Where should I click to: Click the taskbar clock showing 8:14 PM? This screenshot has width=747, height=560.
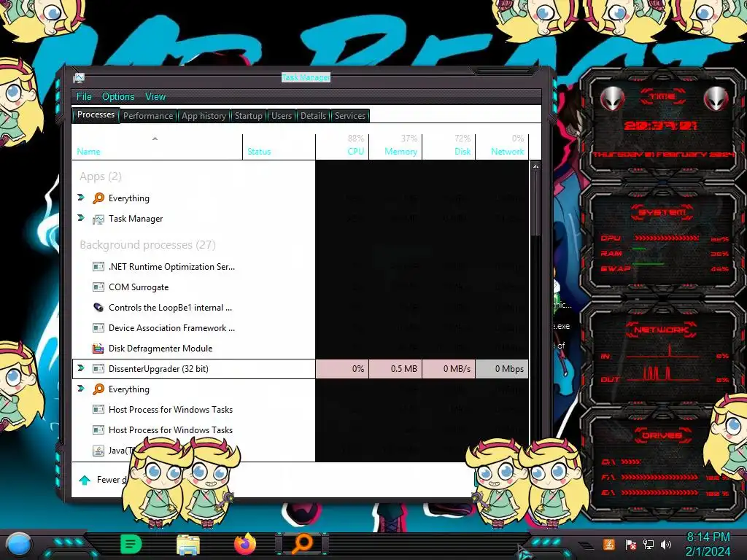tap(708, 545)
